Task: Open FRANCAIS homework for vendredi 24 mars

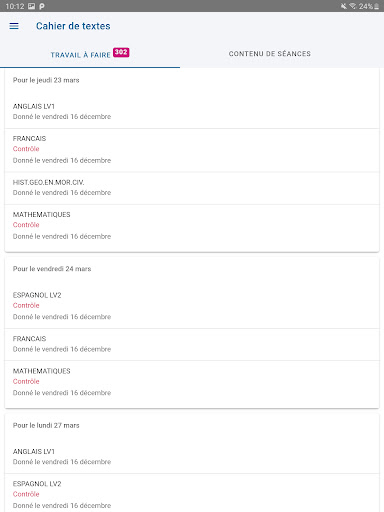Action: click(192, 344)
